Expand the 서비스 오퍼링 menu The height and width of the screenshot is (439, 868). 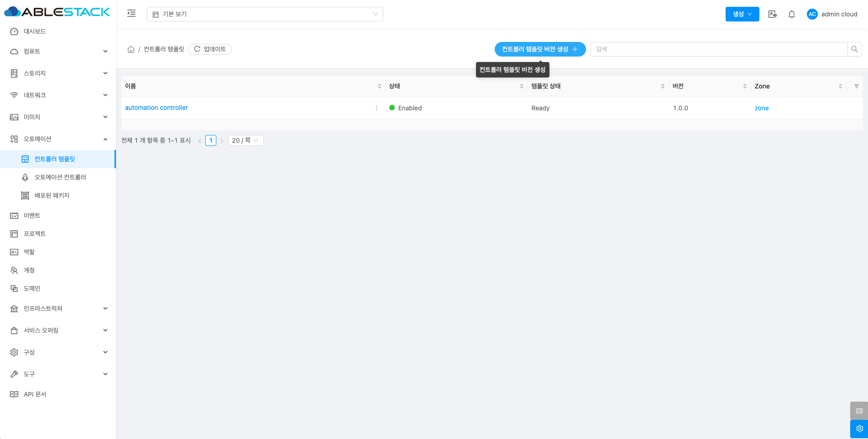click(58, 331)
